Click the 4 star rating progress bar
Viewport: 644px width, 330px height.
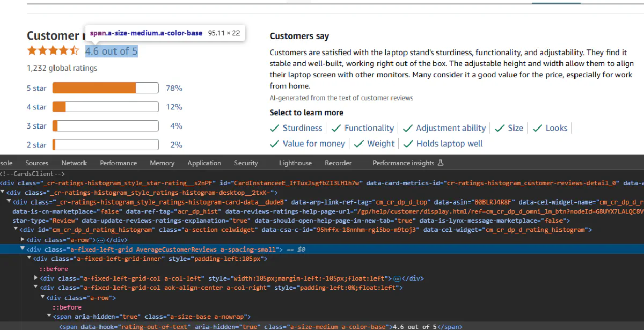point(105,107)
